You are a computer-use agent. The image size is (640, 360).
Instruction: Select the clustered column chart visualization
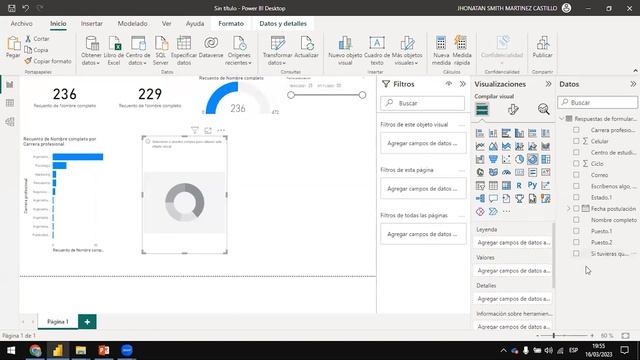tap(519, 133)
